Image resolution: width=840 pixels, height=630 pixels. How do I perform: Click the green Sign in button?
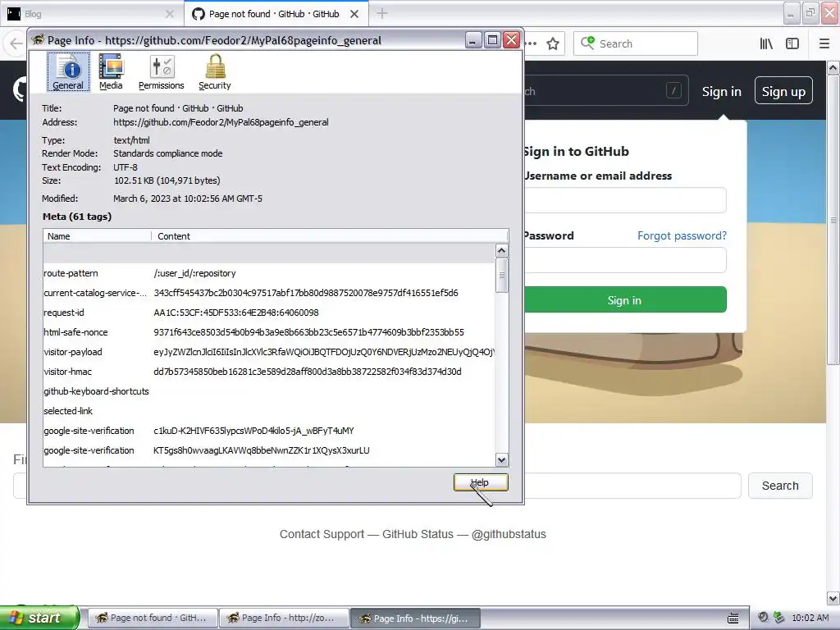click(x=625, y=300)
